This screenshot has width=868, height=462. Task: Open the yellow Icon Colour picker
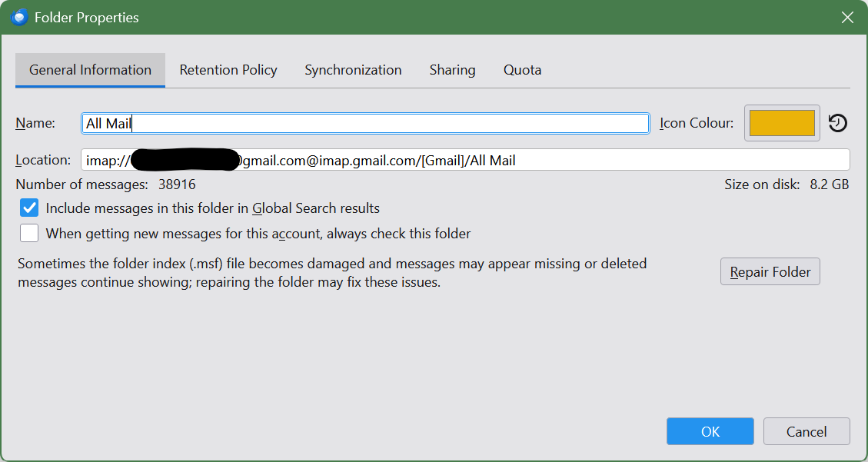pyautogui.click(x=782, y=123)
